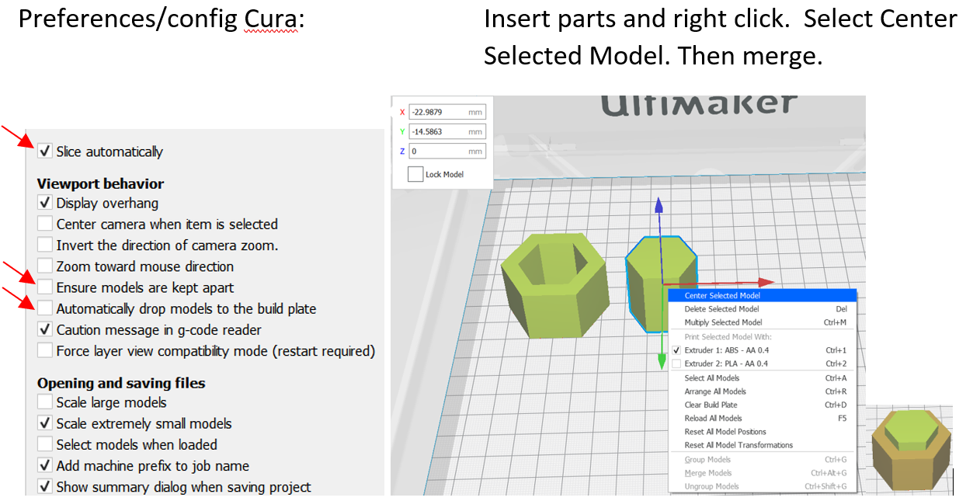Choose Center Selected Model from context menu

[722, 296]
